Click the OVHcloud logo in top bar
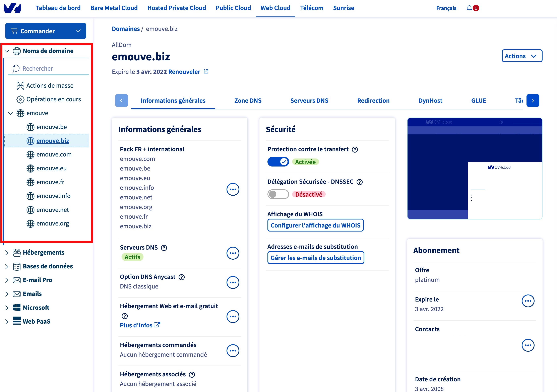This screenshot has height=392, width=557. tap(13, 8)
